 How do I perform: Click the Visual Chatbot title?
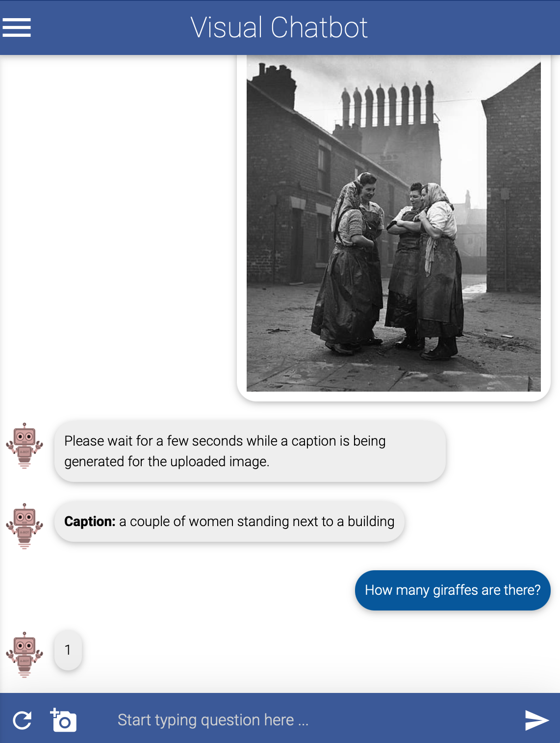coord(279,27)
